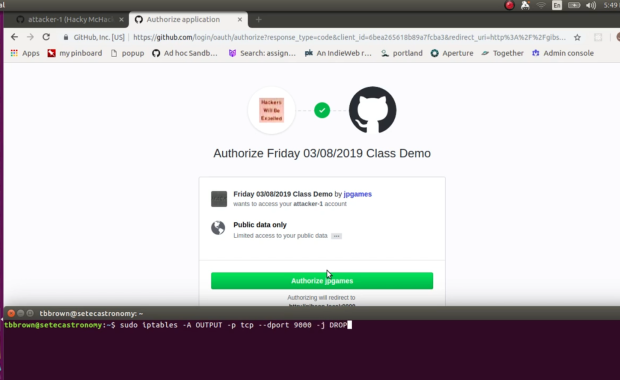Viewport: 620px width, 380px height.
Task: Click the red record indicator in top bar
Action: [x=509, y=5]
